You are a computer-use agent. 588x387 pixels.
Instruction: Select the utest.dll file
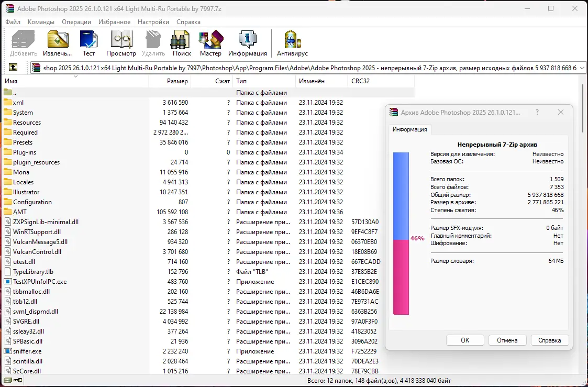coord(208,261)
